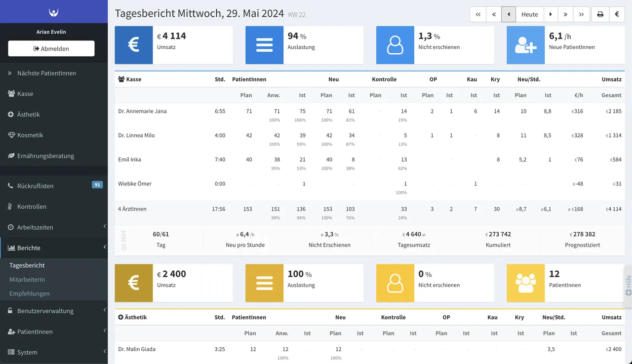Click the €1 314 Gesamt value

(613, 135)
